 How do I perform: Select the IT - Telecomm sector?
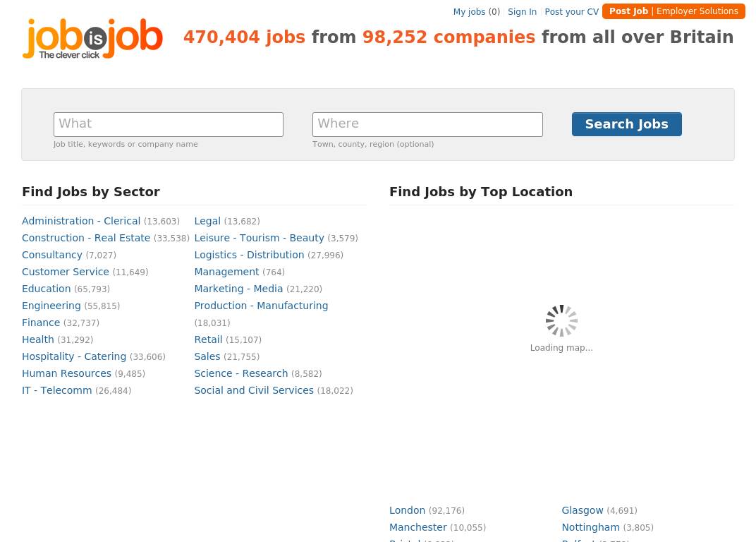click(x=57, y=390)
